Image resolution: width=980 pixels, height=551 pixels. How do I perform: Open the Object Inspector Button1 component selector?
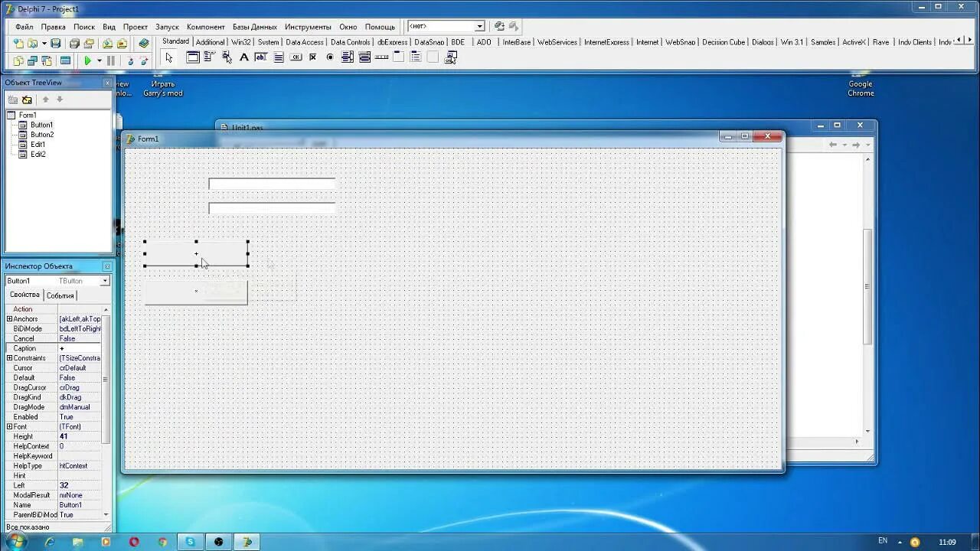(57, 281)
